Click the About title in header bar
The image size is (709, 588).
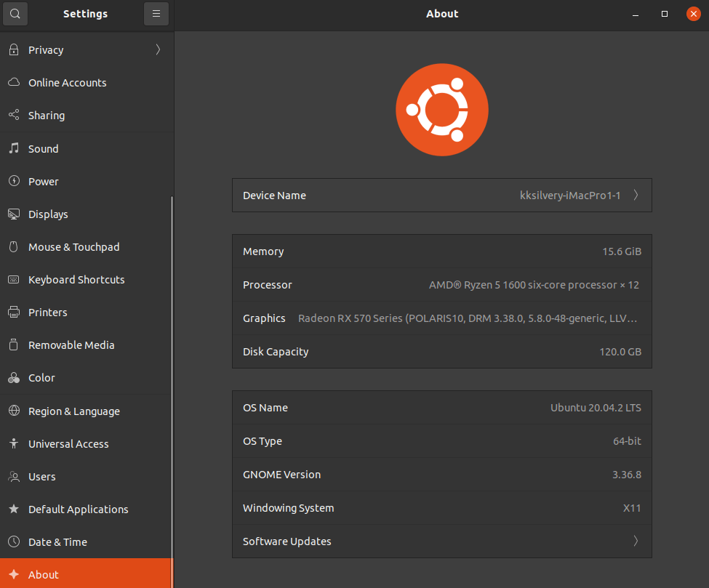point(442,14)
